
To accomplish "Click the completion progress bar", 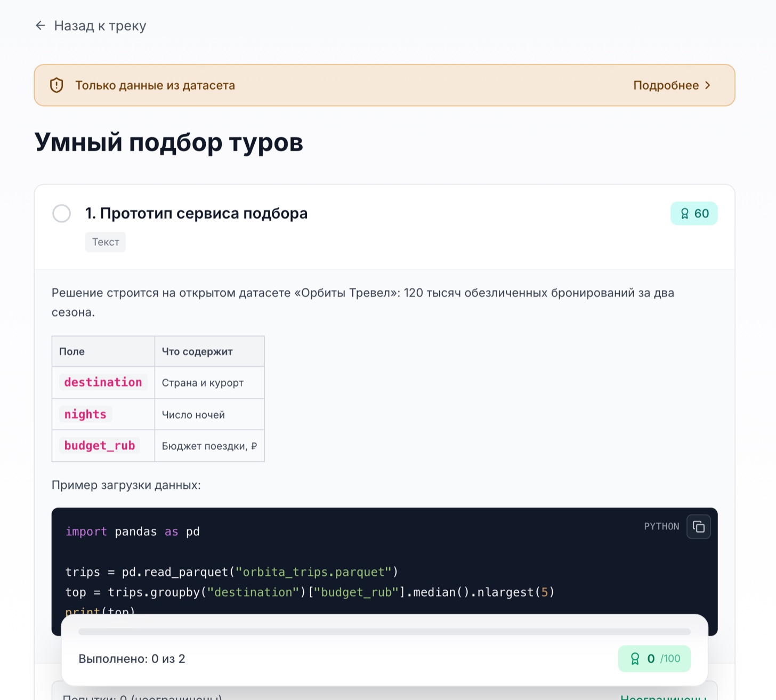I will coord(384,632).
